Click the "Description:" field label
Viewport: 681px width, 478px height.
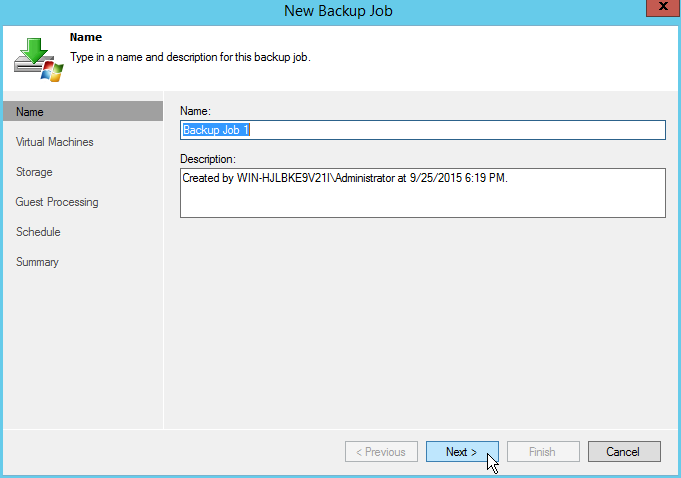[x=207, y=158]
